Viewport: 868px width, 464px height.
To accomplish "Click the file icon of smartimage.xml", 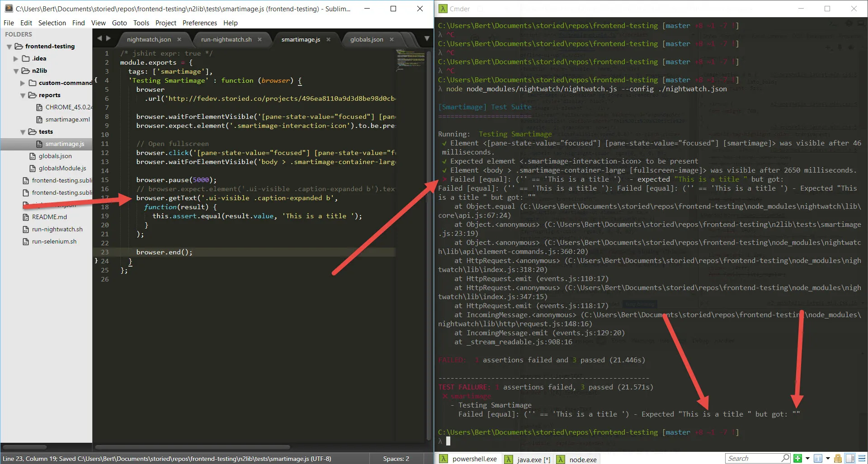I will point(39,119).
